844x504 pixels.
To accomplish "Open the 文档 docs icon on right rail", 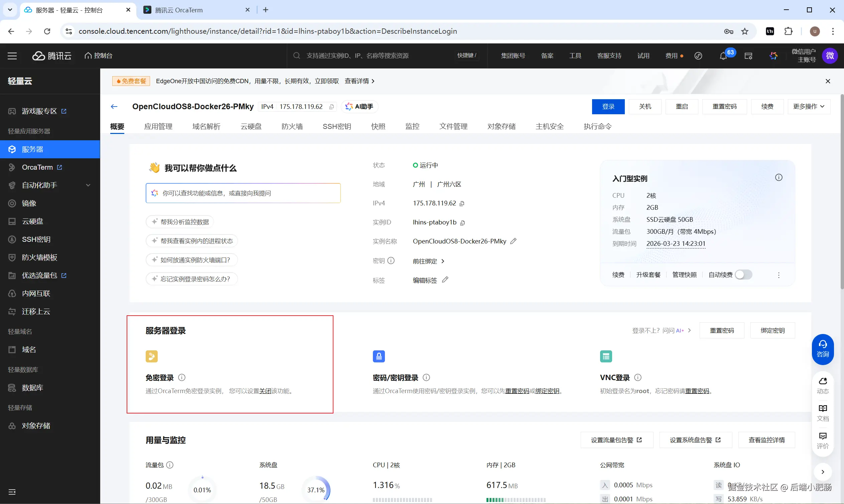I will click(823, 412).
